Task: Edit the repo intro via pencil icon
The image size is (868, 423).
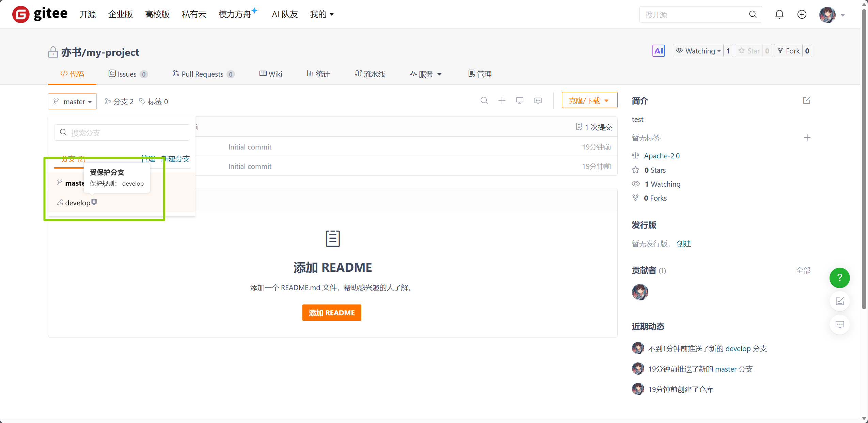Action: (807, 100)
